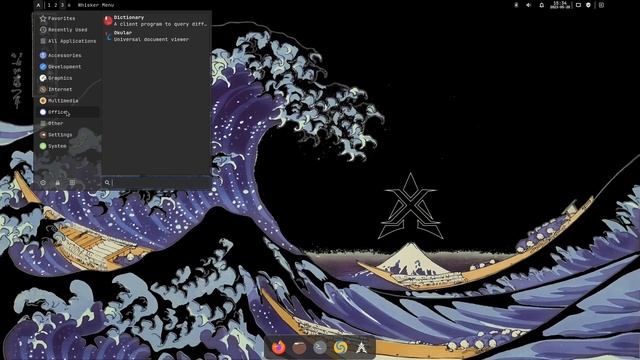Select the Development category
Screen dimensions: 640x360
pyautogui.click(x=67, y=67)
